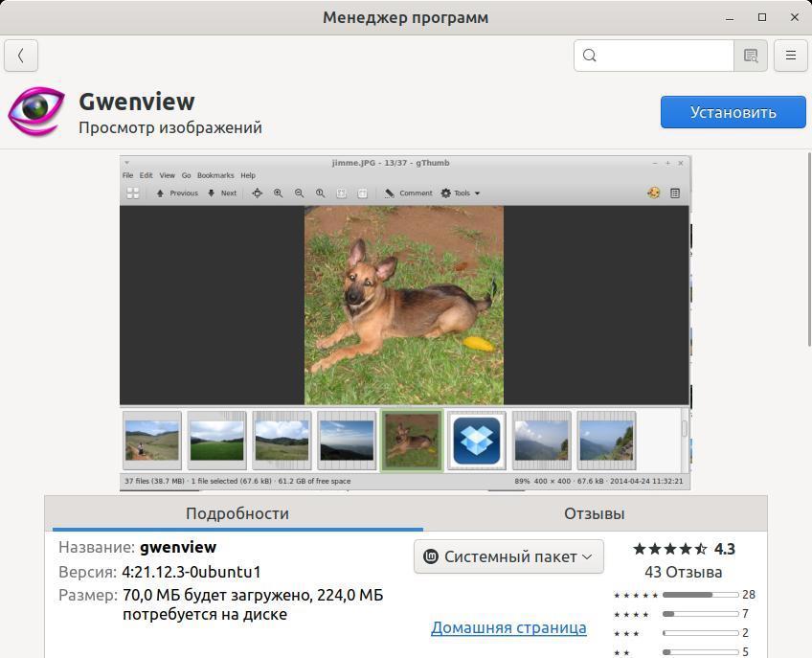The width and height of the screenshot is (812, 658).
Task: Minimize the Менеджер программ window
Action: pos(731,17)
